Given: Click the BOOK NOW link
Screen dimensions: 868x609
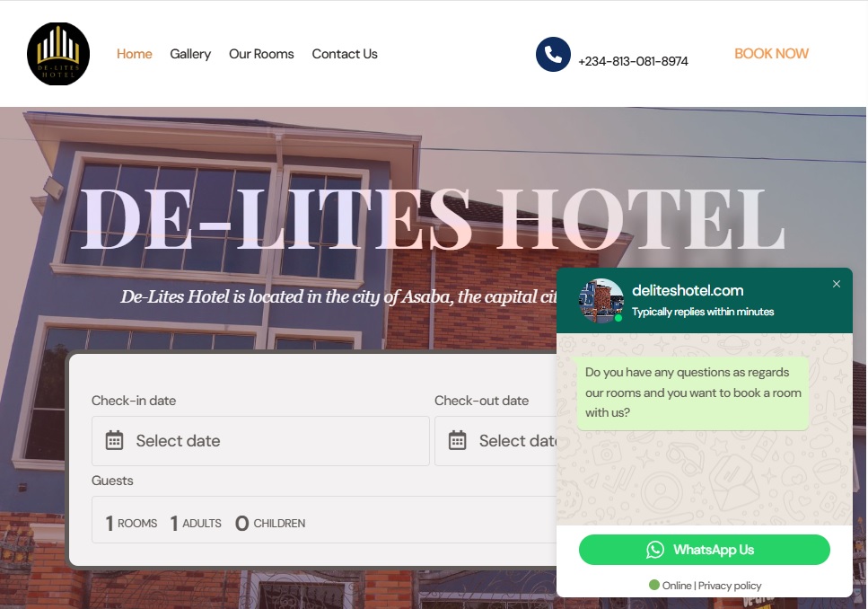Looking at the screenshot, I should point(771,54).
